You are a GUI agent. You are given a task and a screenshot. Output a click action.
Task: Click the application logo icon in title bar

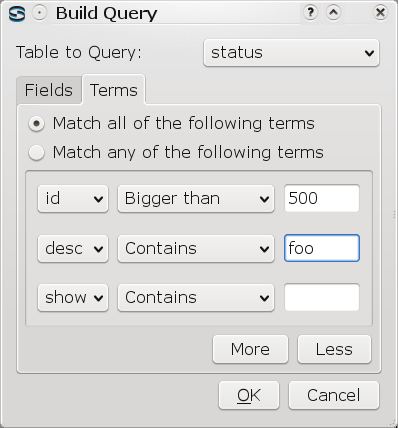point(17,14)
